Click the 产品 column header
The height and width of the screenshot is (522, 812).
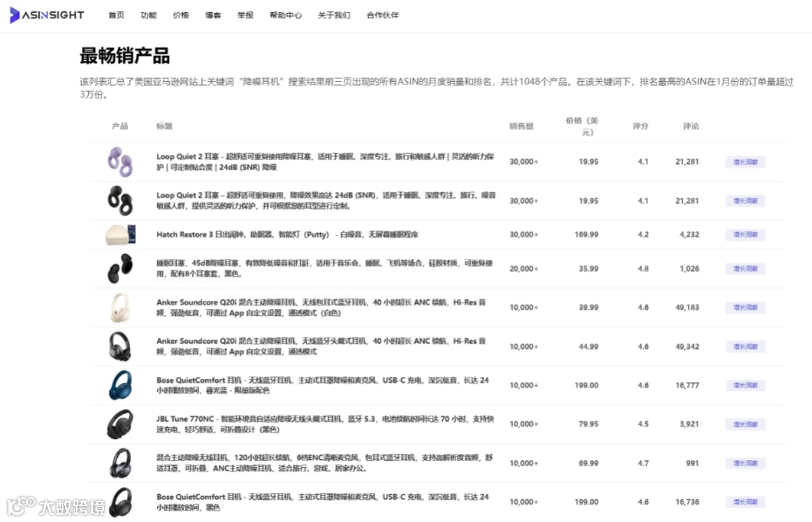[120, 126]
